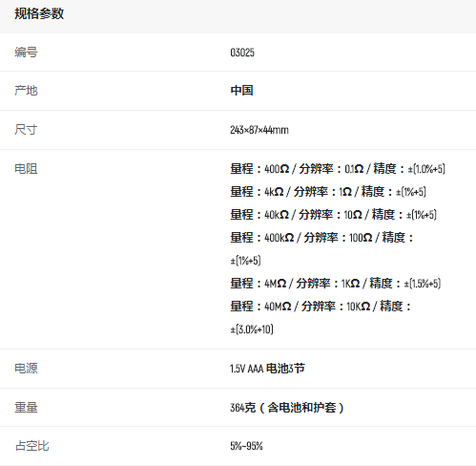
Task: Click the duty cycle value 5%~95%
Action: 246,446
